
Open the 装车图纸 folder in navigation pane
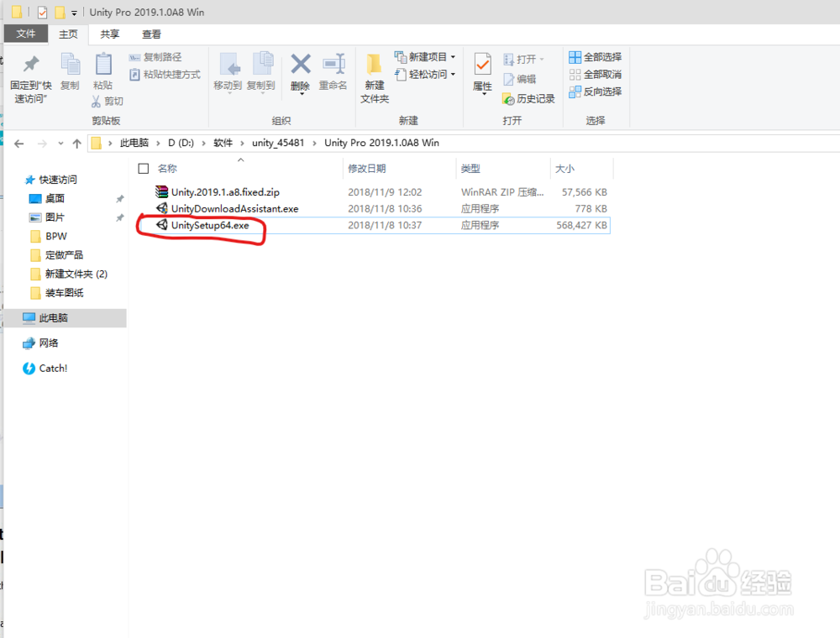pos(57,293)
